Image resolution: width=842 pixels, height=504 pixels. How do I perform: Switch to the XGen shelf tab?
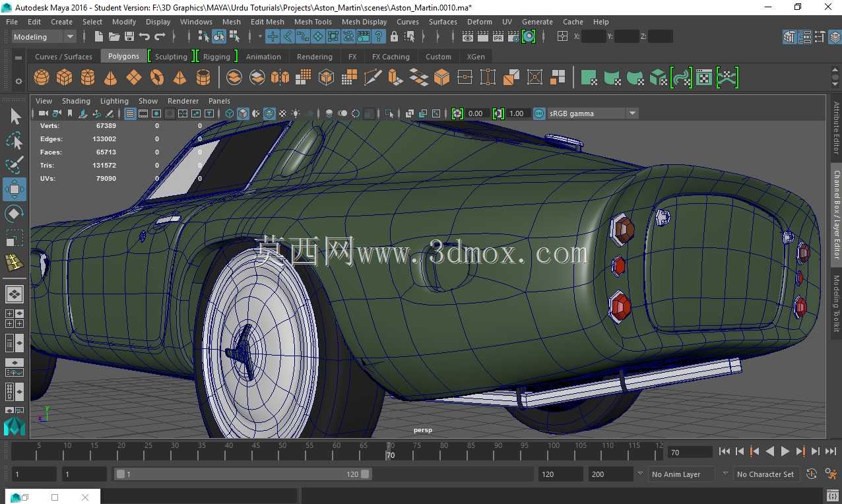[x=476, y=57]
